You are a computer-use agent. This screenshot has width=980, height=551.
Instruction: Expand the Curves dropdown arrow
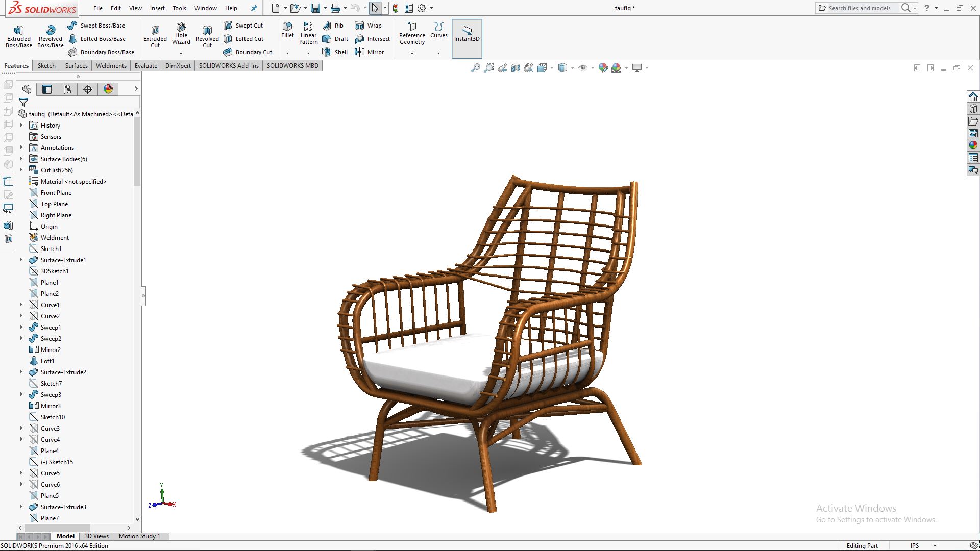[x=438, y=53]
